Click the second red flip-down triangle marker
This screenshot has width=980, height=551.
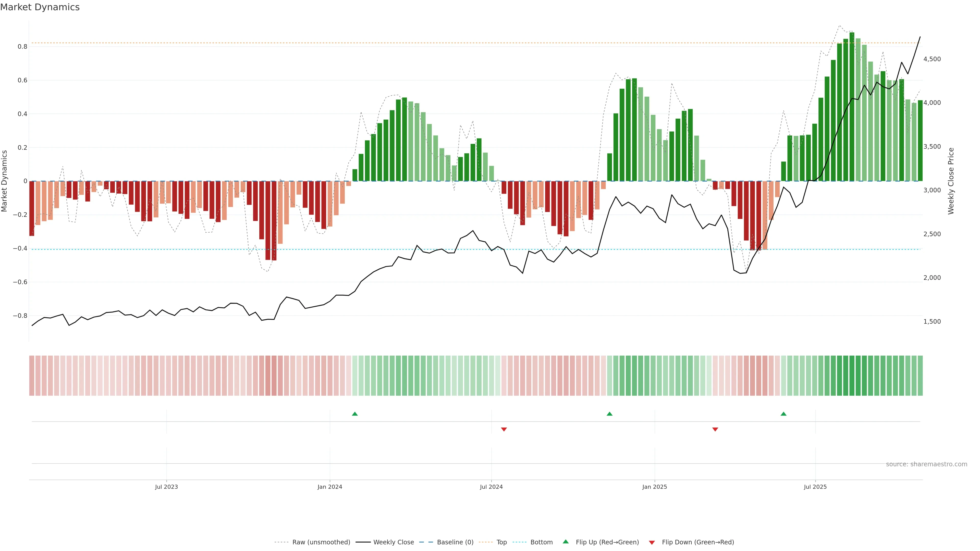click(x=715, y=429)
